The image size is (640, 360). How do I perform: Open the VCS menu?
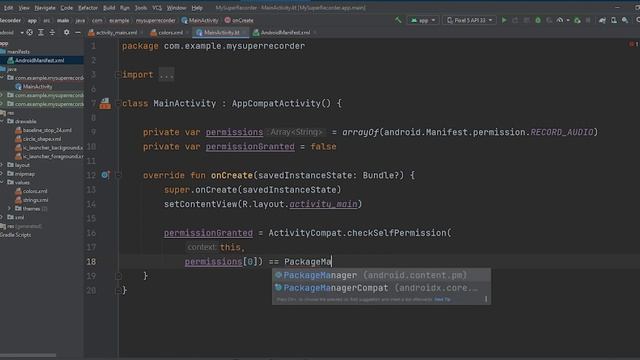(x=157, y=8)
